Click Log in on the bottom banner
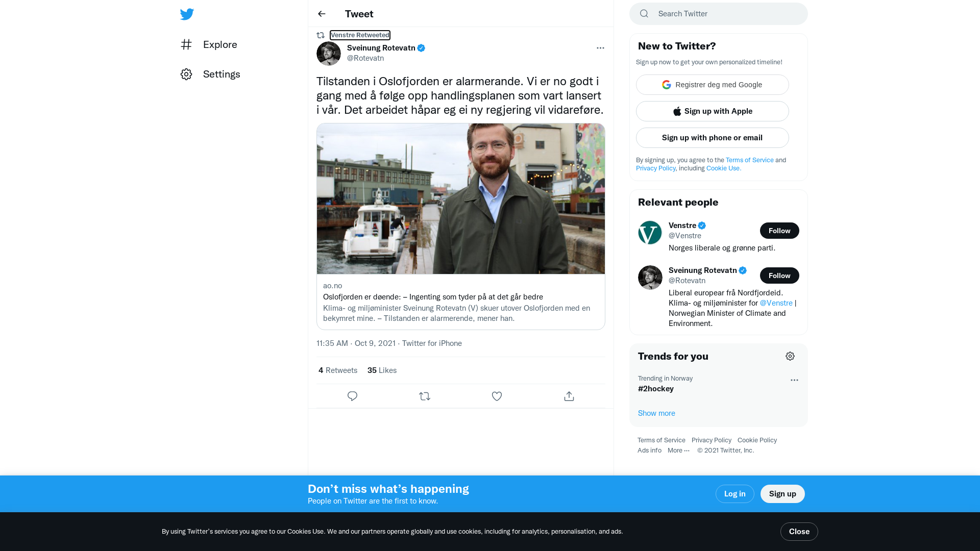980x551 pixels. point(735,494)
